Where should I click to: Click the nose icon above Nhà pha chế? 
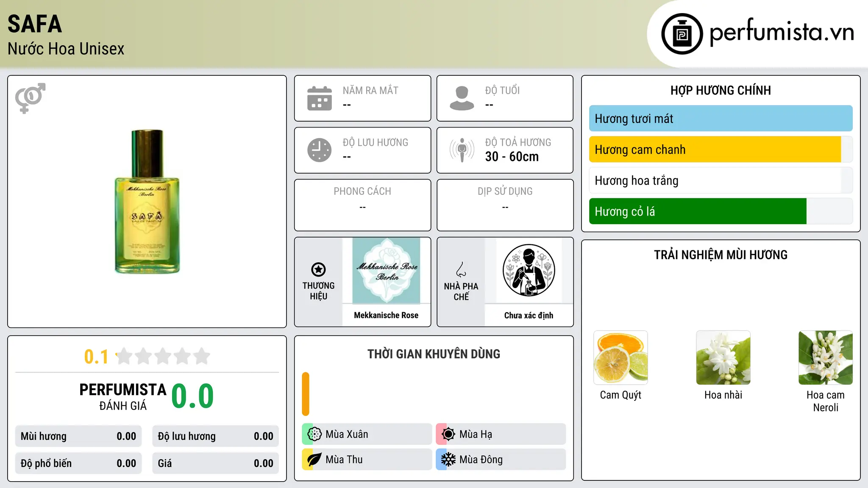click(461, 269)
